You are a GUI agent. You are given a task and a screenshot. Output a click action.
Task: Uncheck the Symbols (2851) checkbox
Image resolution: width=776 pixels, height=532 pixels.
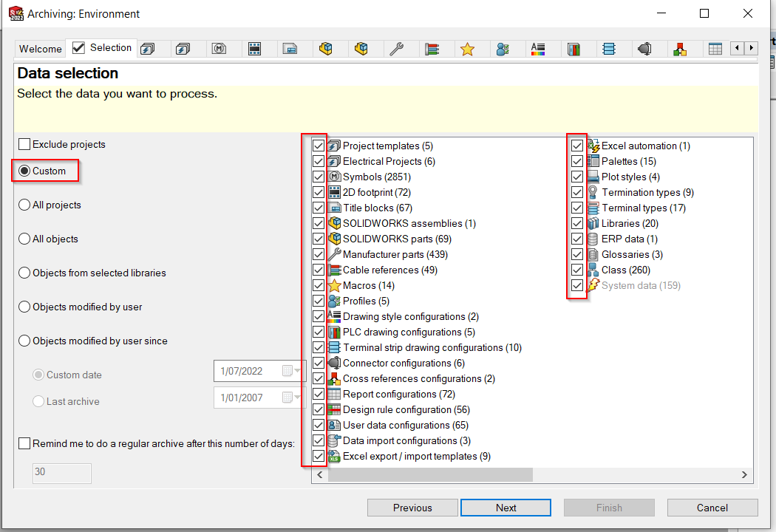click(x=319, y=177)
